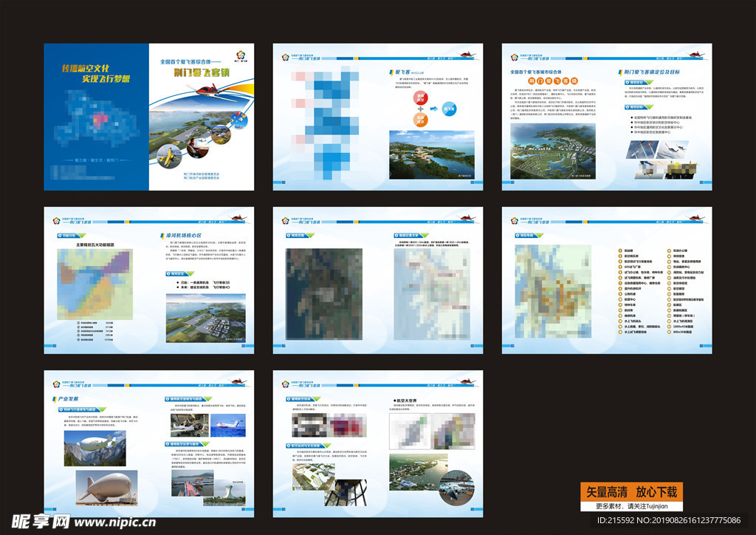Select the aerobatic planes with smoke trails photo
Screen dimensions: 756x535
(641, 149)
